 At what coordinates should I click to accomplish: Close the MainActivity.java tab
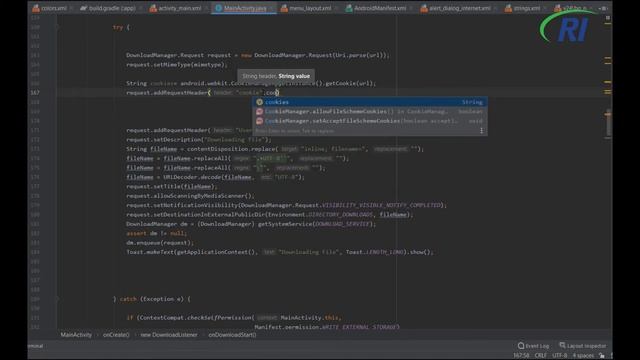[x=272, y=8]
